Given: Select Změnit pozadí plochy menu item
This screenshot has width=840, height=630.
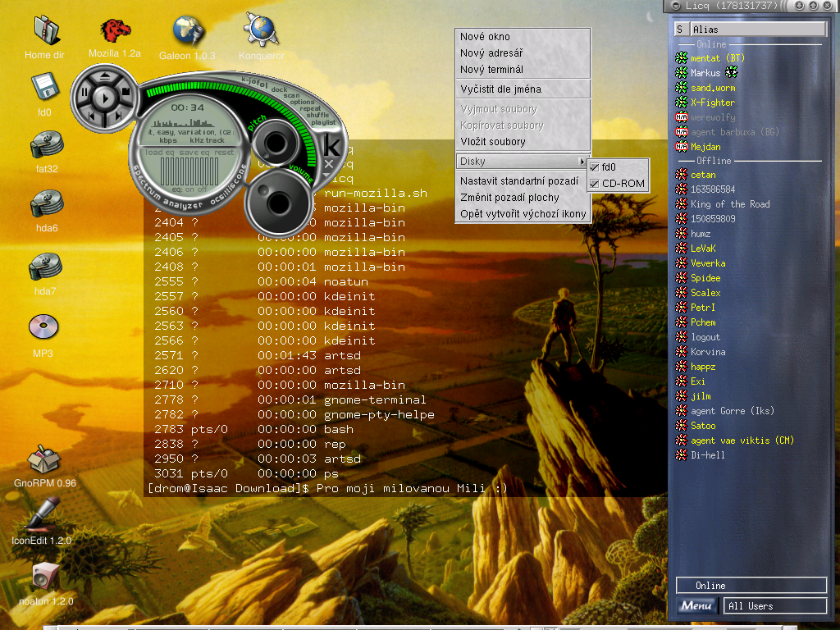Looking at the screenshot, I should pos(509,198).
